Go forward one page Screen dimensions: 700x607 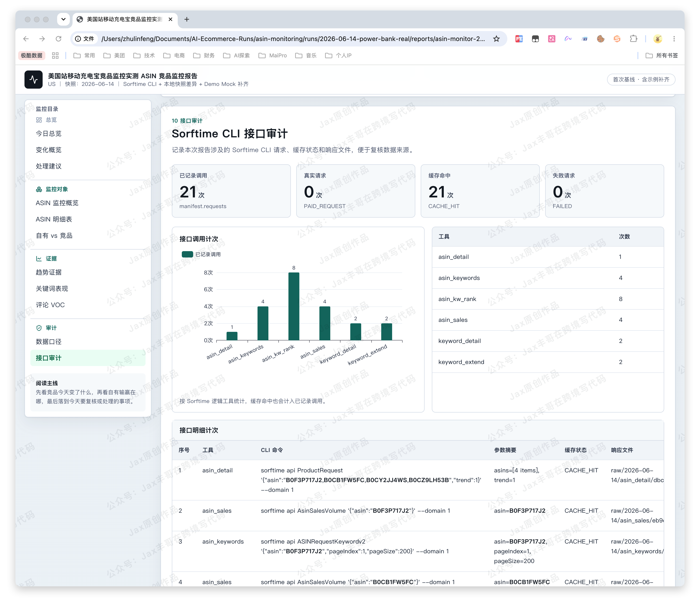[42, 39]
